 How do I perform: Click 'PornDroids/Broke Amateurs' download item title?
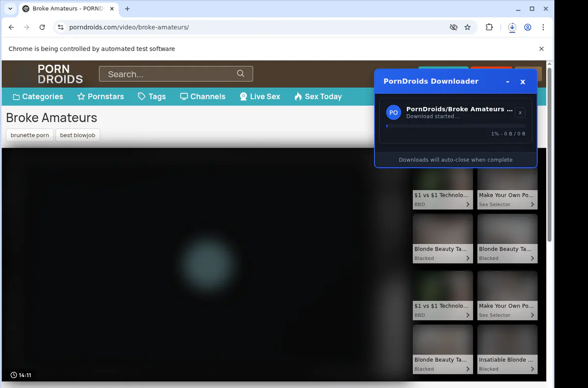point(460,109)
